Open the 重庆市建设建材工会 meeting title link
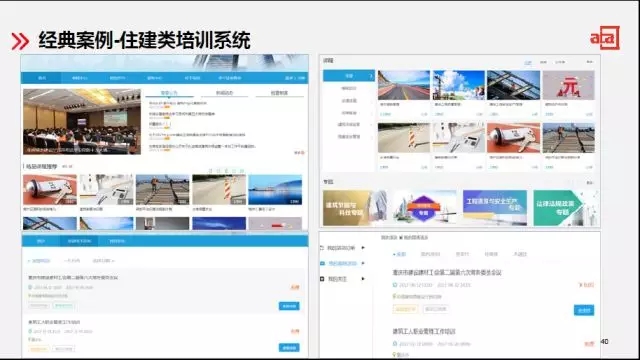The width and height of the screenshot is (640, 360). [x=447, y=272]
